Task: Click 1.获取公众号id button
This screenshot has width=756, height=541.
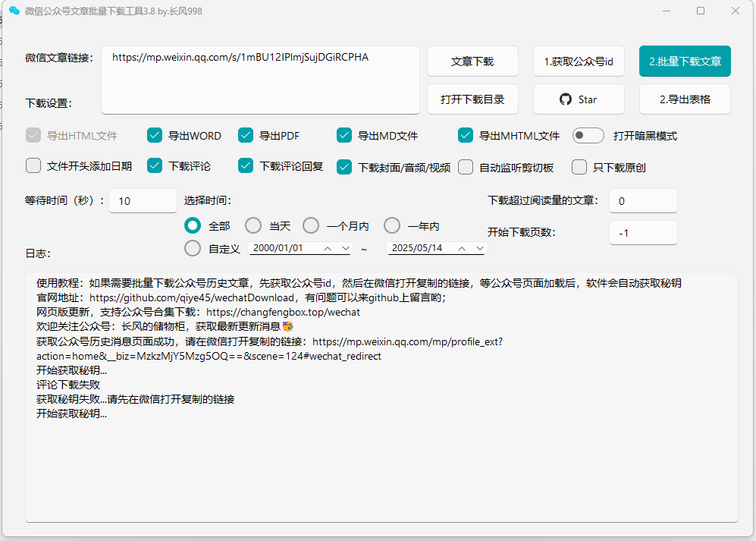Action: coord(579,61)
